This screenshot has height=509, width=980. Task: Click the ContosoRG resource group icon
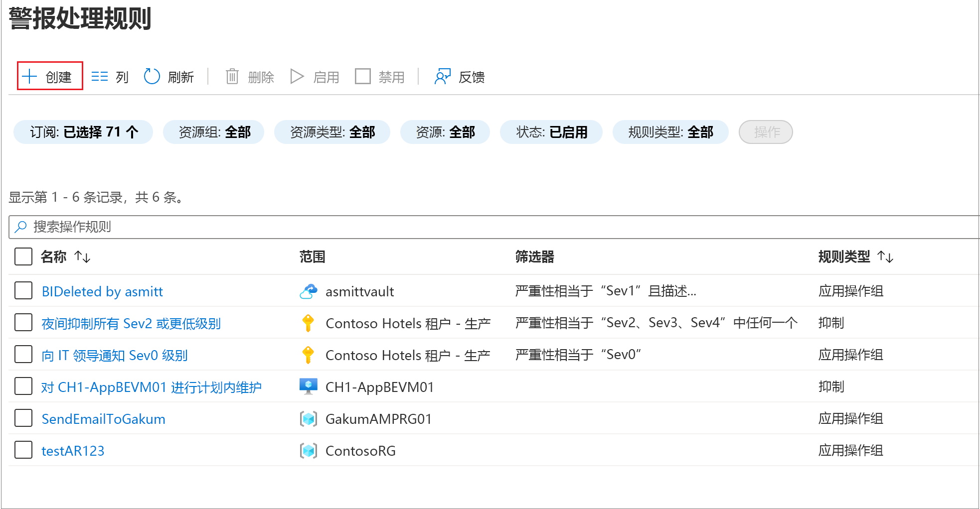tap(309, 451)
